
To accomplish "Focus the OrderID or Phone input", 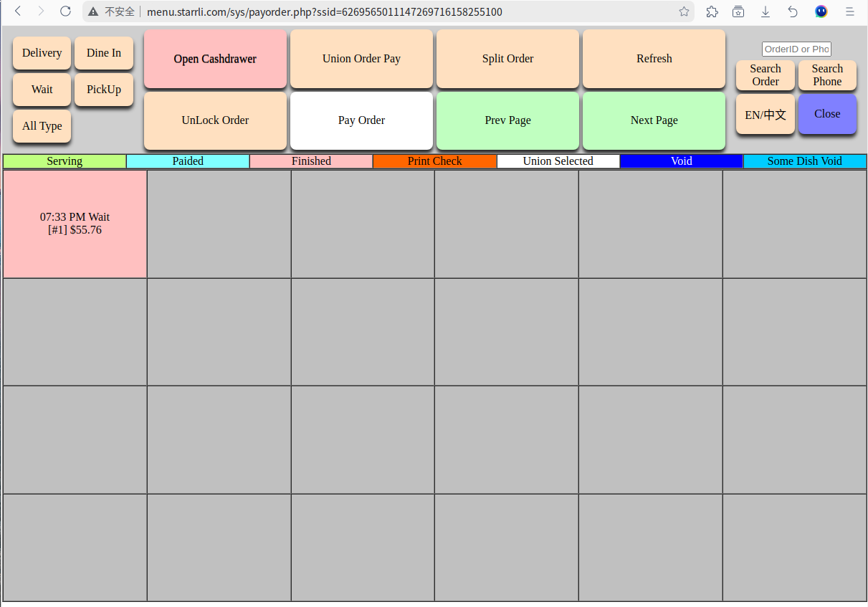I will [x=796, y=49].
